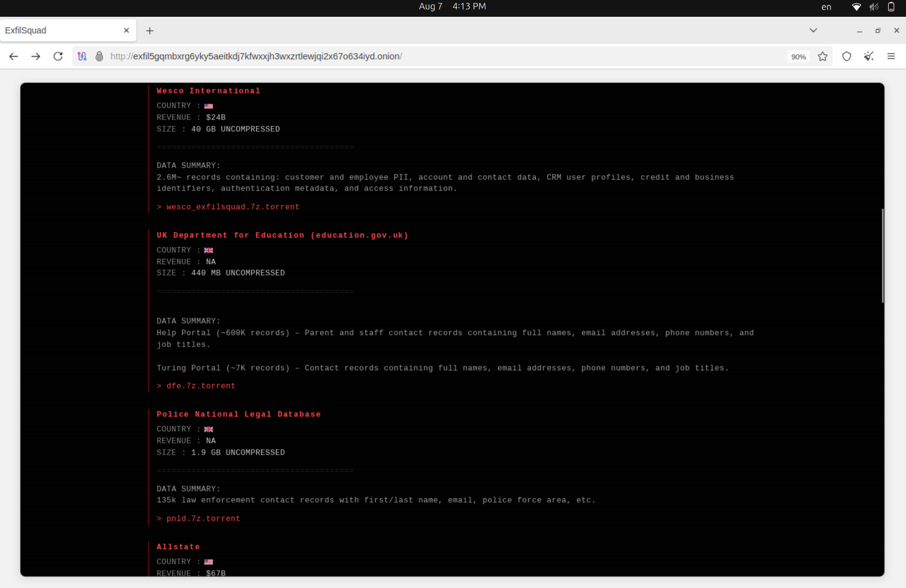Expand the list all tabs chevron
The height and width of the screenshot is (588, 906).
pos(813,31)
